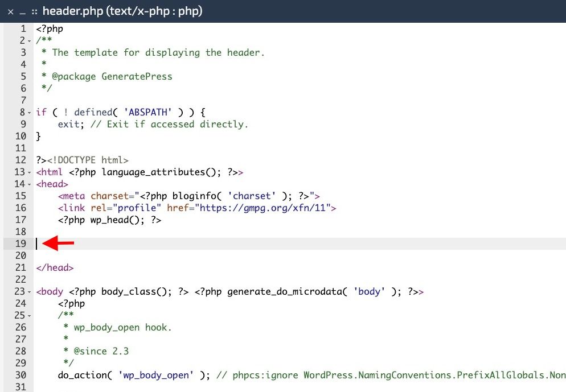Click 'exit;' statement on line 9
The height and width of the screenshot is (392, 566).
pos(71,124)
